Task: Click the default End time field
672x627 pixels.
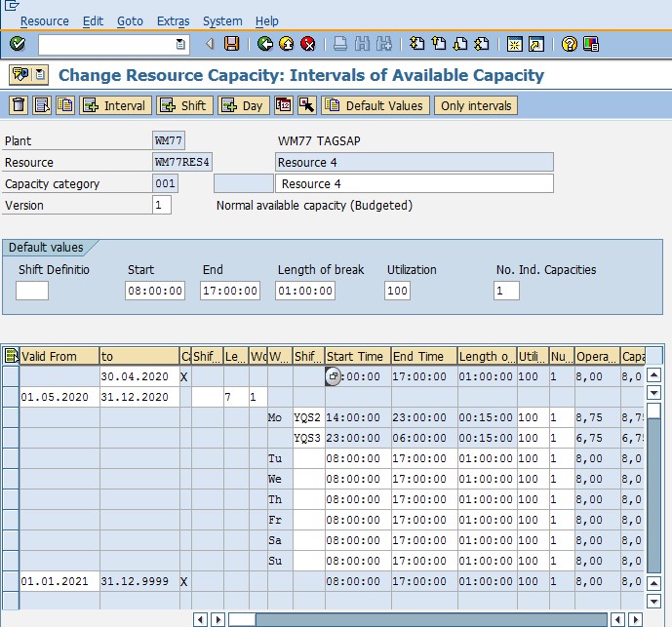Action: pos(230,291)
